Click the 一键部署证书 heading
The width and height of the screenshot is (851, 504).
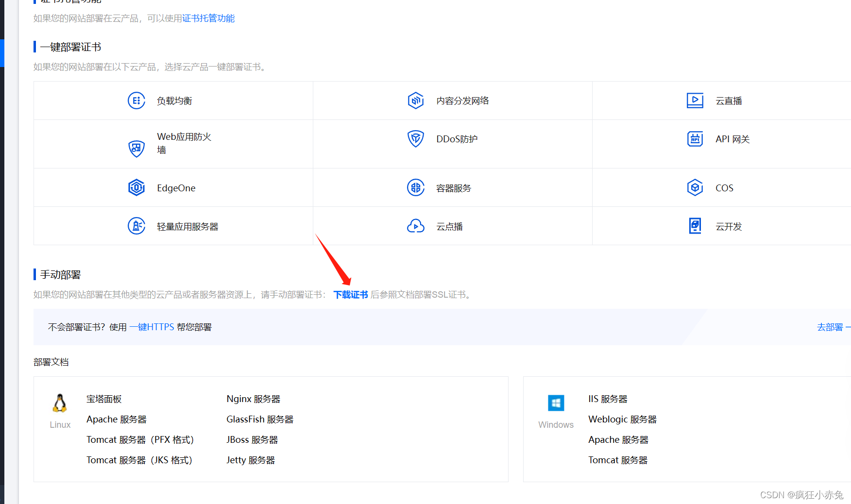click(70, 47)
